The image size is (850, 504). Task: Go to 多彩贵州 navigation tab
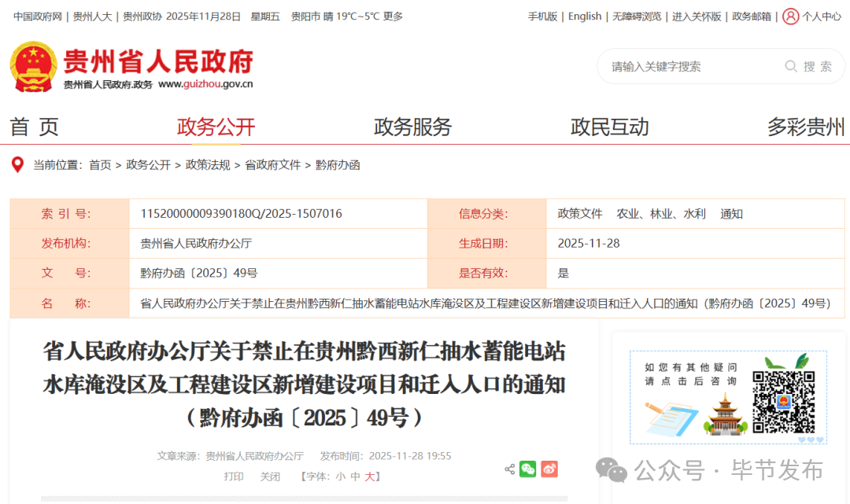click(806, 127)
